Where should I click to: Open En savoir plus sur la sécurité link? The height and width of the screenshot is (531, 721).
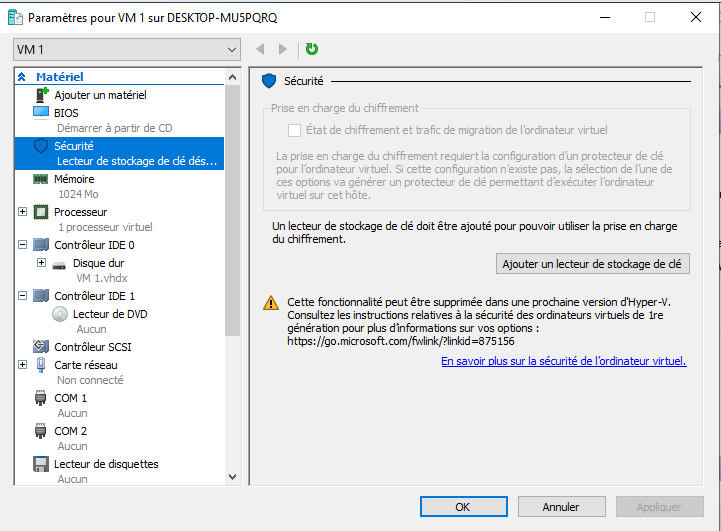(x=563, y=361)
